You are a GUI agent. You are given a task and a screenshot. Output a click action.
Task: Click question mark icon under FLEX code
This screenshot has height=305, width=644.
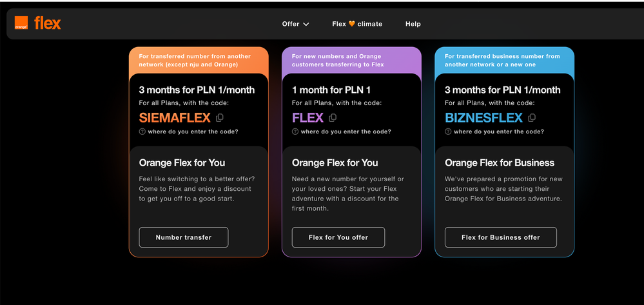(x=295, y=132)
